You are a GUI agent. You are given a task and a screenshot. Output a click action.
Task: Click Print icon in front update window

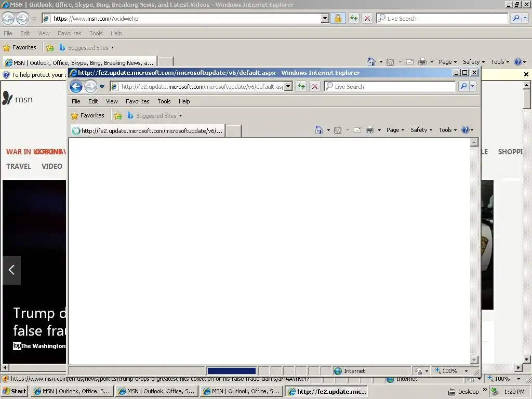tap(370, 130)
